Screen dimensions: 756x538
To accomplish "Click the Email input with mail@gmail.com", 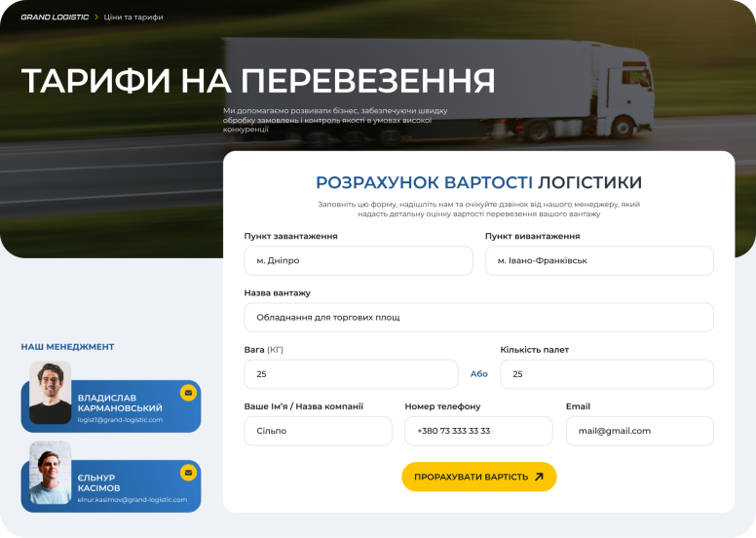I will 640,431.
